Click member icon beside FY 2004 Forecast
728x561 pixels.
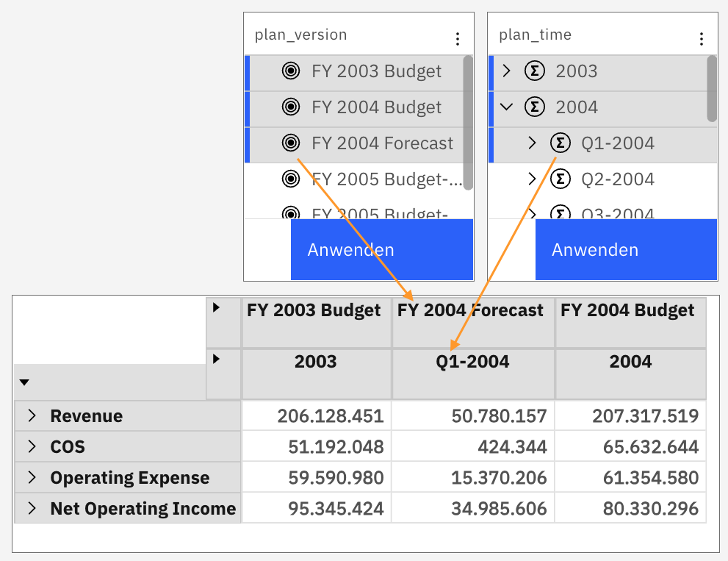(291, 143)
